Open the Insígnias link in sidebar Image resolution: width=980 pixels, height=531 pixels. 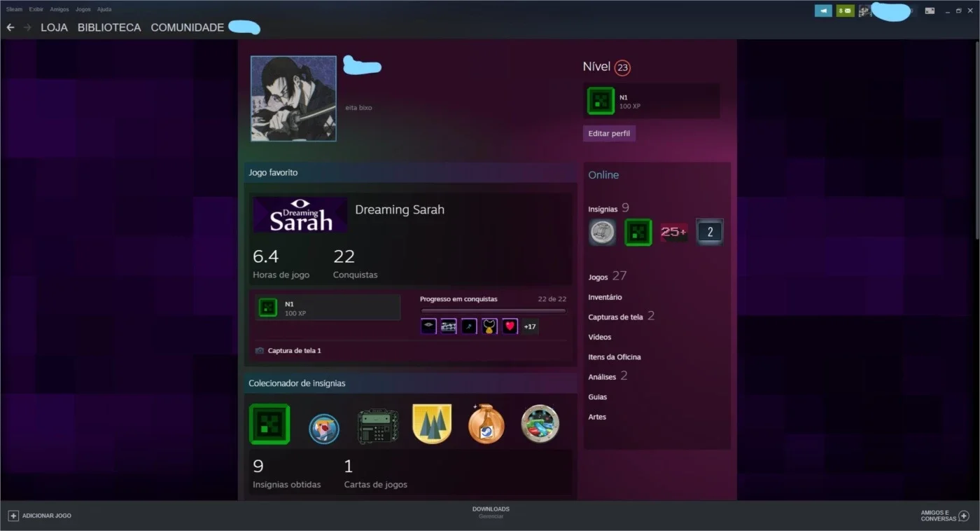(603, 209)
